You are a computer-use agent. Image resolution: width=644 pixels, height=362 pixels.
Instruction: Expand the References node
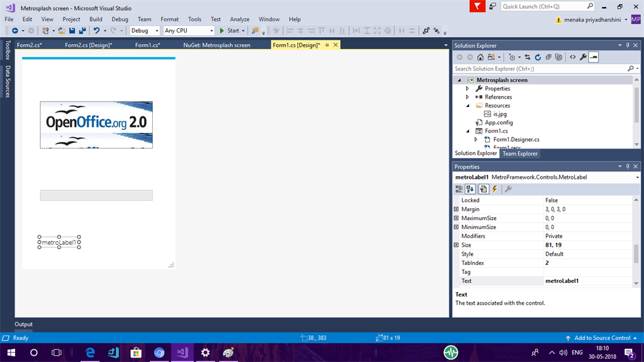pyautogui.click(x=467, y=97)
